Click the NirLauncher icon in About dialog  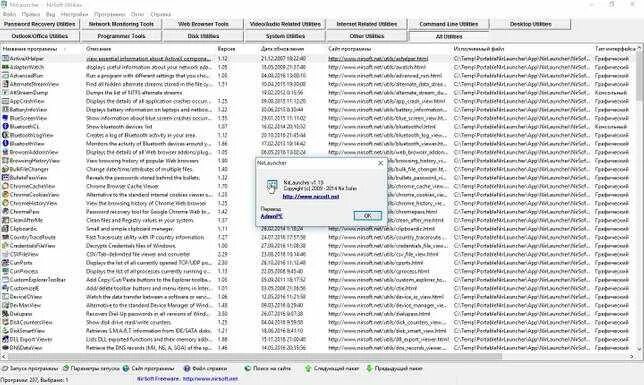[x=272, y=186]
